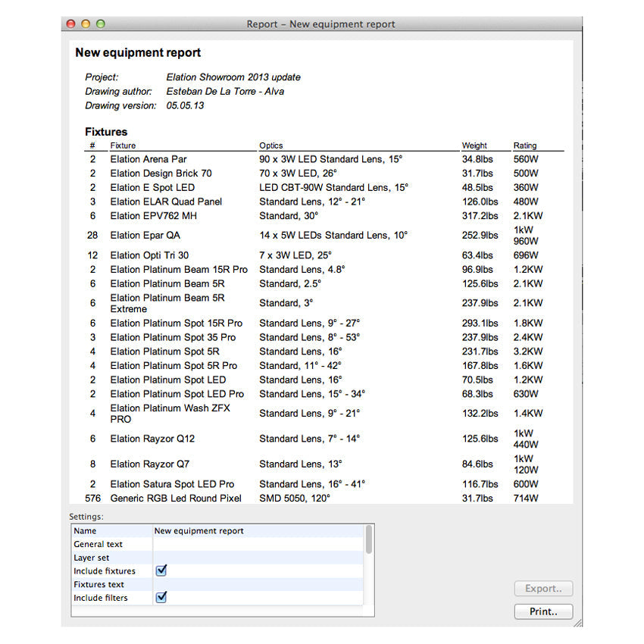Viewport: 644px width, 644px height.
Task: Click the Export.. button
Action: [x=543, y=589]
